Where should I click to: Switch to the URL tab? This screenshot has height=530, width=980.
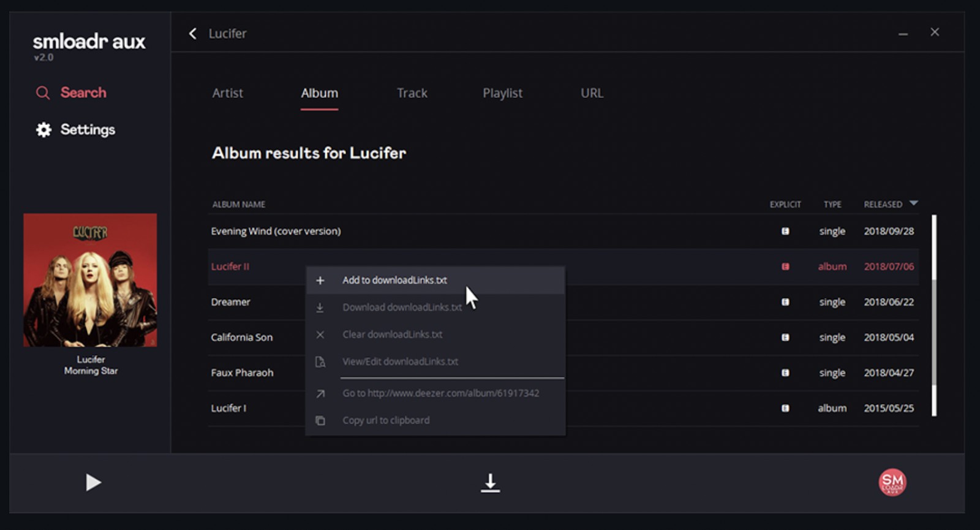(592, 93)
